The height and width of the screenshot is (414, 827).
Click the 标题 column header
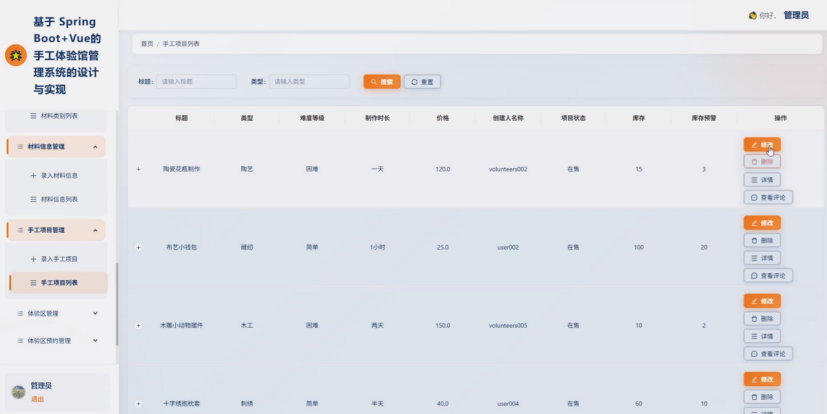coord(181,118)
